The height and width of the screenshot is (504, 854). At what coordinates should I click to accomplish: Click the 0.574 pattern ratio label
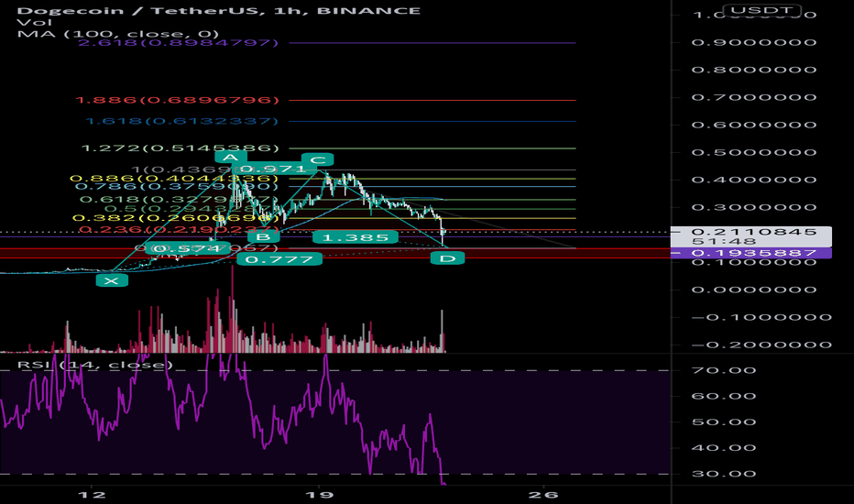[188, 249]
